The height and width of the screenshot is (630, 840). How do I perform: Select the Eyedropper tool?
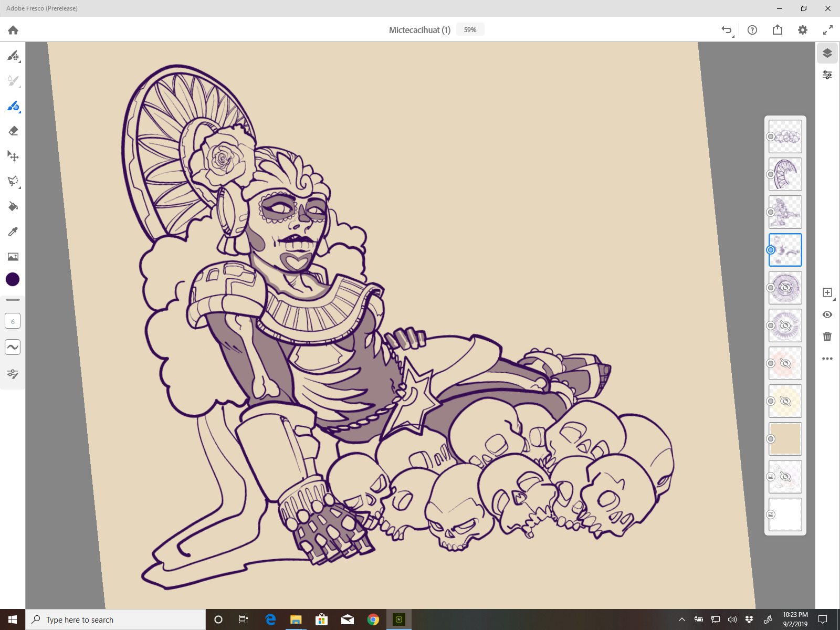(x=13, y=232)
